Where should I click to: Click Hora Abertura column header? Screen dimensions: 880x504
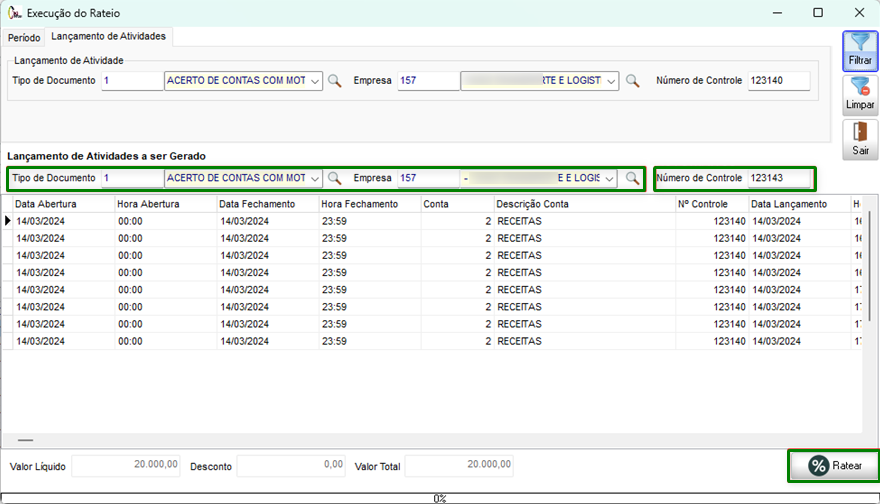tap(166, 204)
